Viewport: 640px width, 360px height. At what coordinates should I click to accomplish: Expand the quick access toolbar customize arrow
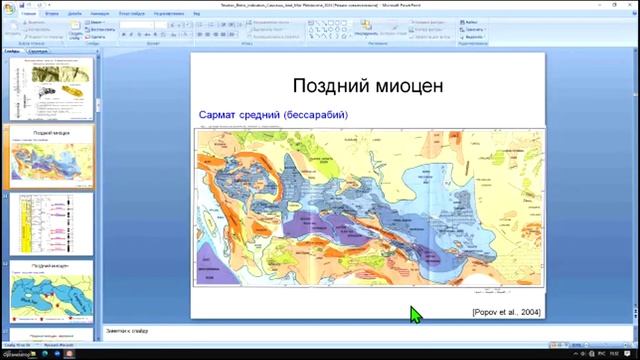click(x=49, y=5)
